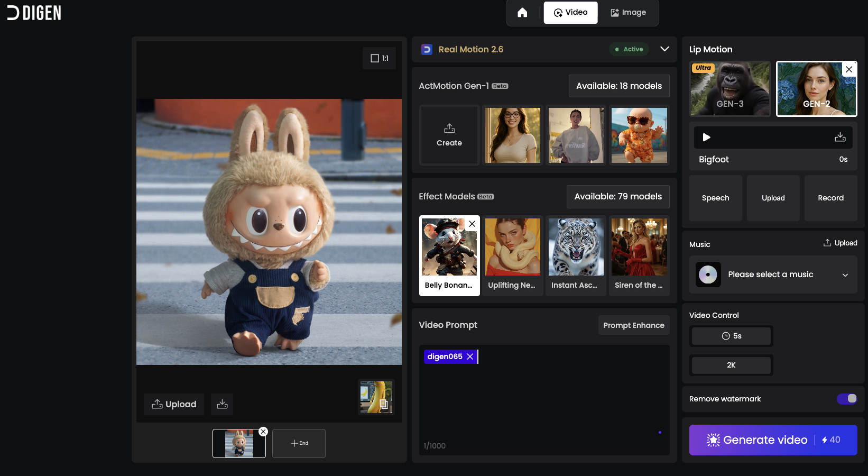
Task: Switch to the Video tab
Action: [570, 13]
